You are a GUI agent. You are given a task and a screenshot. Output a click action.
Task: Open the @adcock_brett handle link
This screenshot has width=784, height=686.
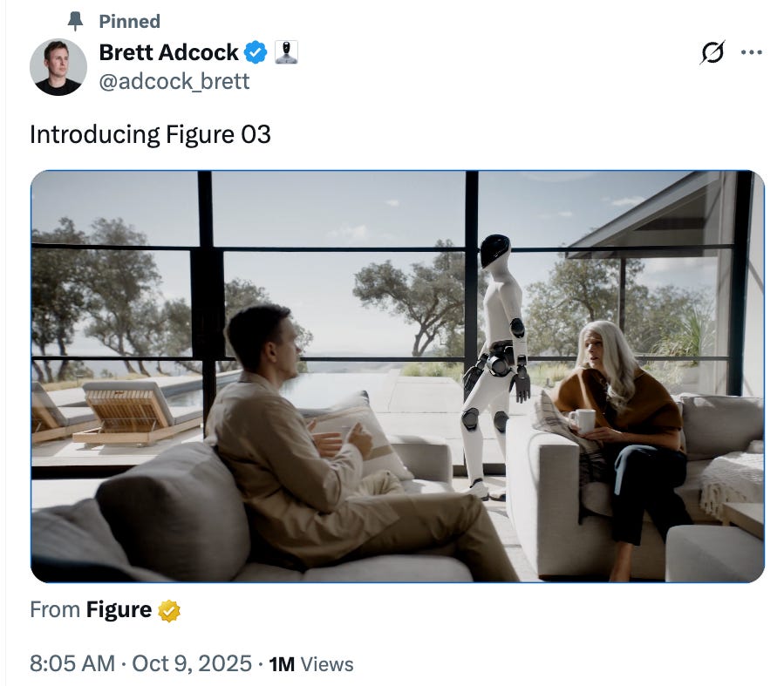[174, 81]
